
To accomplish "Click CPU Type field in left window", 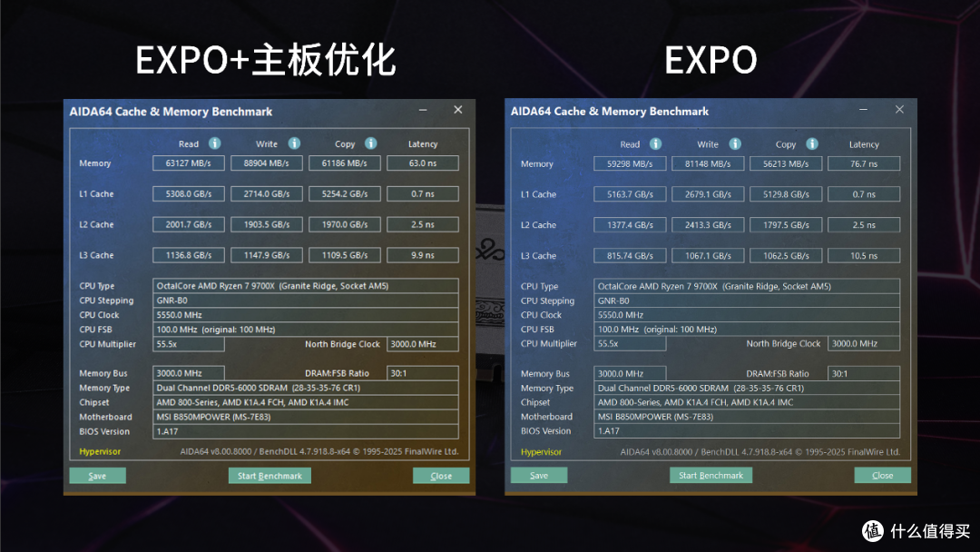I will [x=306, y=286].
